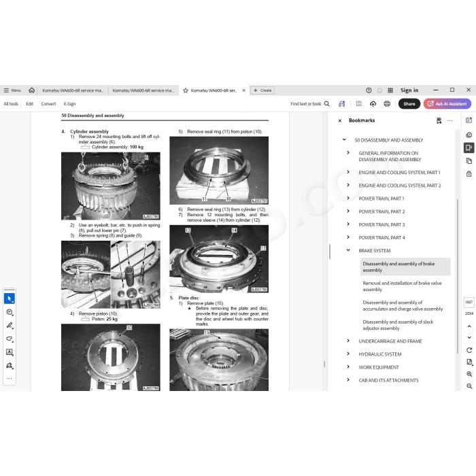This screenshot has height=476, width=476.
Task: Go to the Home icon
Action: click(31, 90)
